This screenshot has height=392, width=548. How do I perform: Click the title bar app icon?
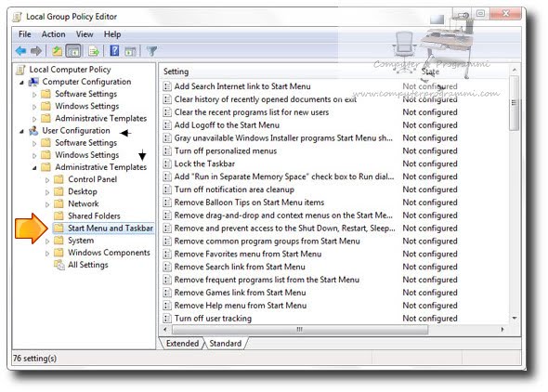pos(17,17)
